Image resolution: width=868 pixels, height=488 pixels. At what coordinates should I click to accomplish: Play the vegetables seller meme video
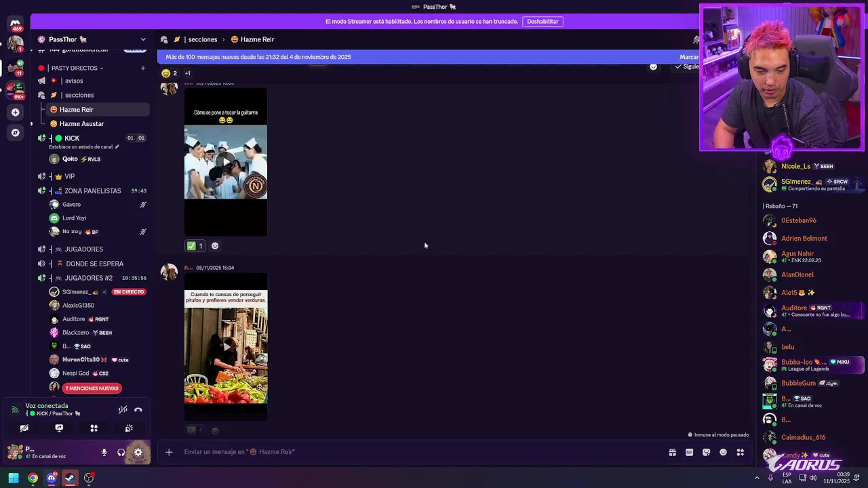(226, 346)
